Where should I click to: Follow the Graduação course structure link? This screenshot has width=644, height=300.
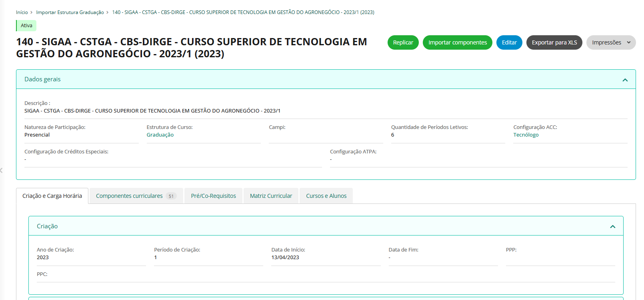pos(160,135)
